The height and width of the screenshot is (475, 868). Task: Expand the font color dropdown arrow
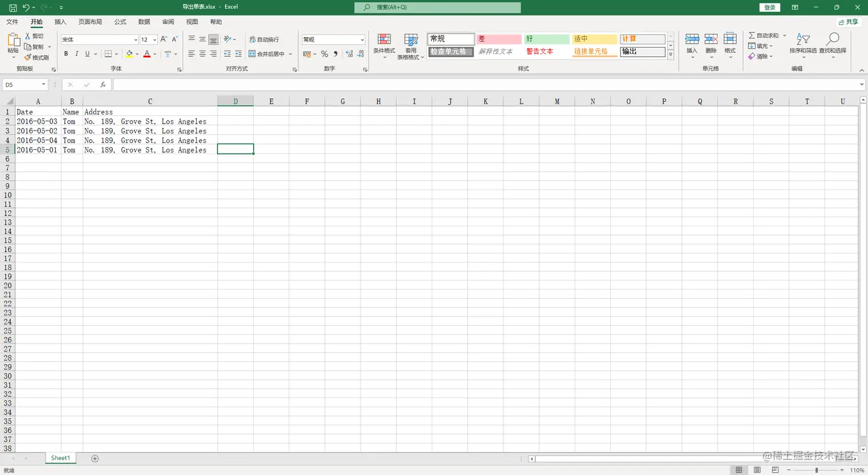pos(154,54)
